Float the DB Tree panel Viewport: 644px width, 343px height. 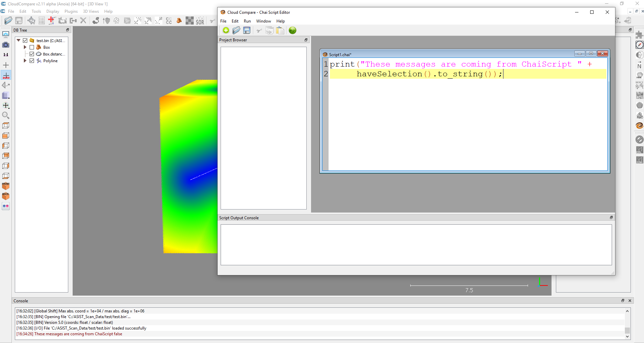(68, 30)
